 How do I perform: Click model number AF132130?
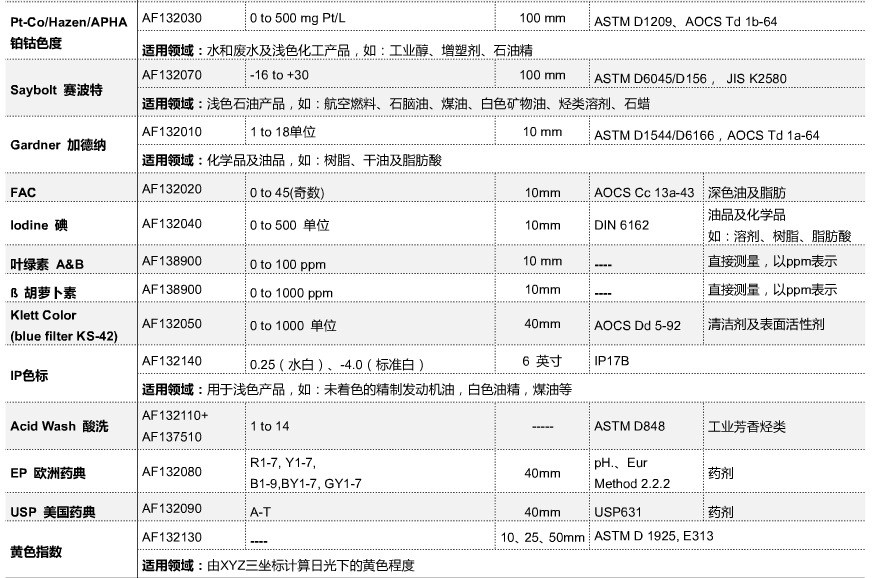pos(172,537)
